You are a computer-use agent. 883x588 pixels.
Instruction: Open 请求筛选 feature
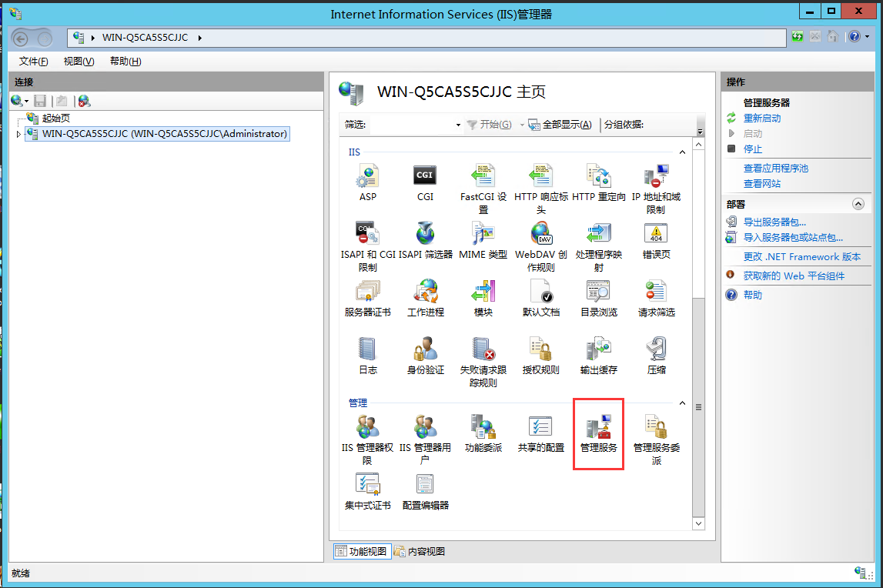(656, 299)
